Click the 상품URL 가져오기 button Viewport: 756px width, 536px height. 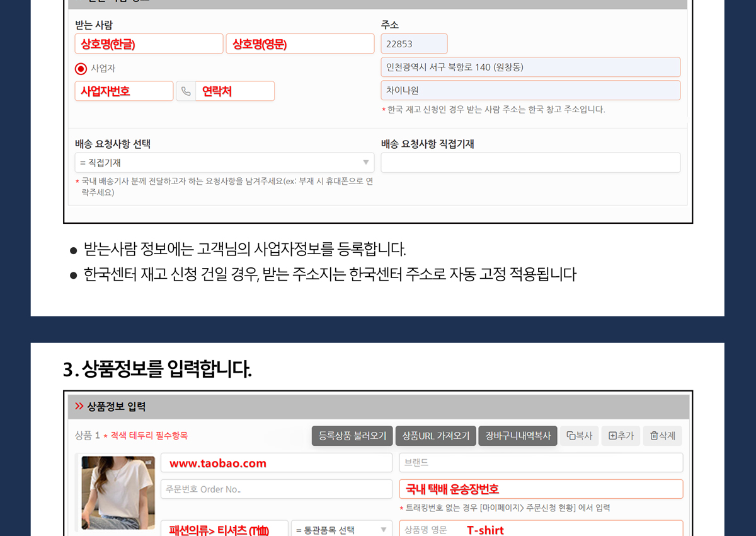[x=435, y=436]
